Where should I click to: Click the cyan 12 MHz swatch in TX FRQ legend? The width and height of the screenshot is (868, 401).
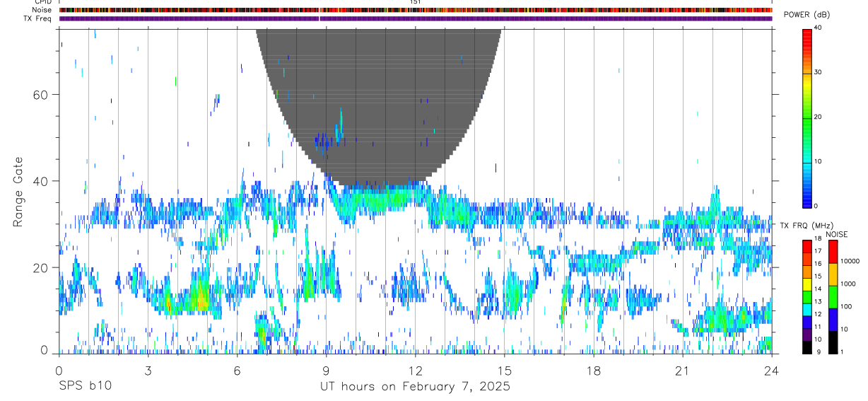[x=807, y=309]
